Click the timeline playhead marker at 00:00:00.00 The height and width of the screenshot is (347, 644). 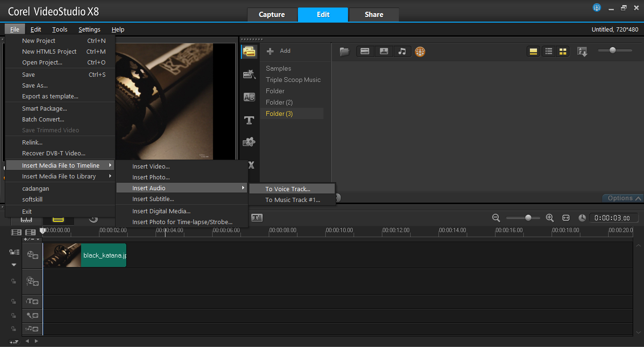[42, 231]
